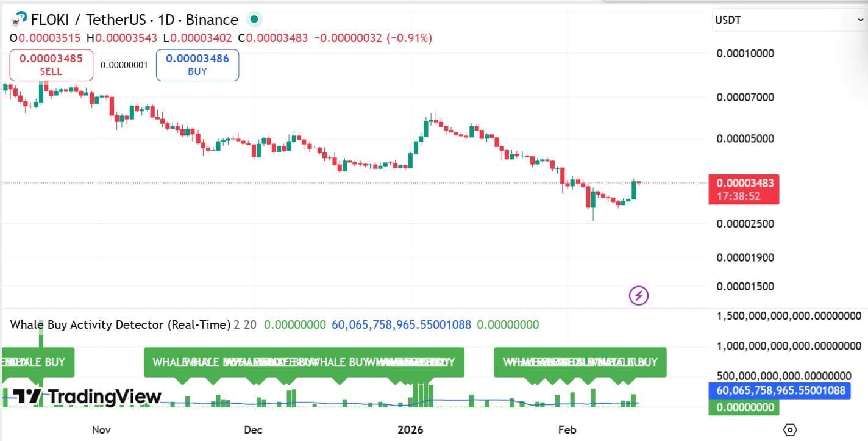Click the blue highlighted volume value label

click(779, 391)
